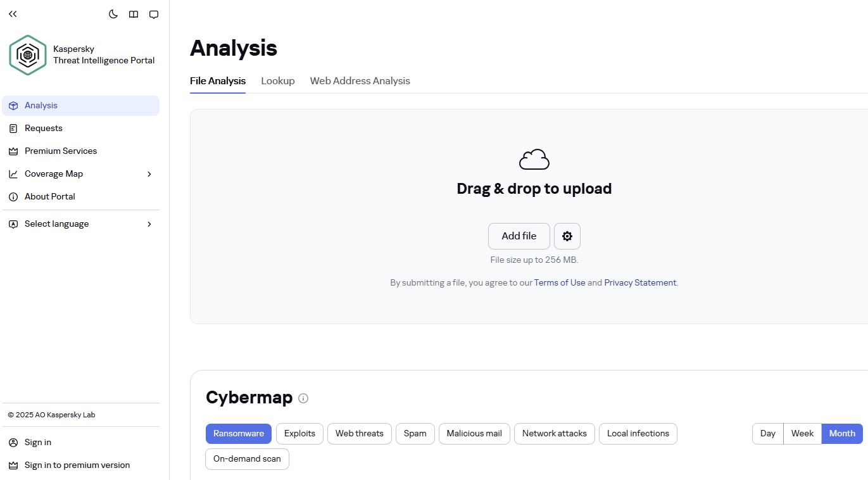Open the documentation book icon
This screenshot has width=868, height=480.
[x=134, y=14]
